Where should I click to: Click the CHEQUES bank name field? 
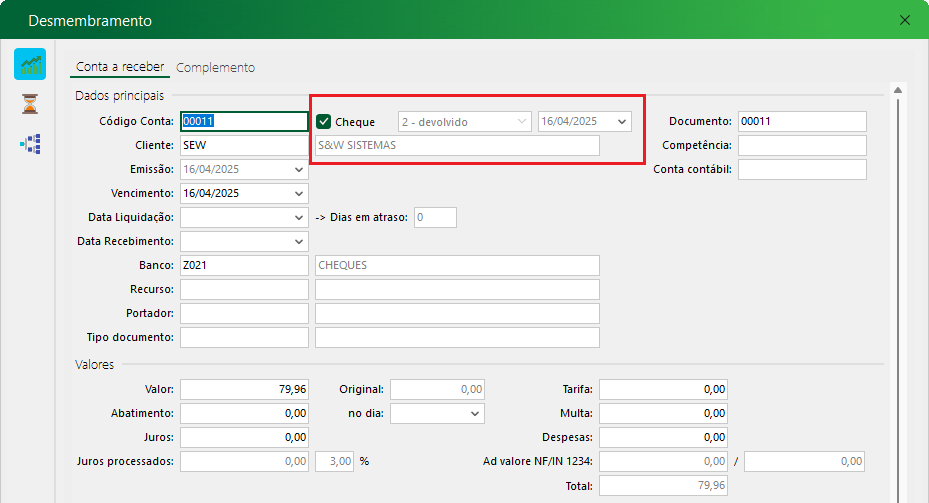457,265
